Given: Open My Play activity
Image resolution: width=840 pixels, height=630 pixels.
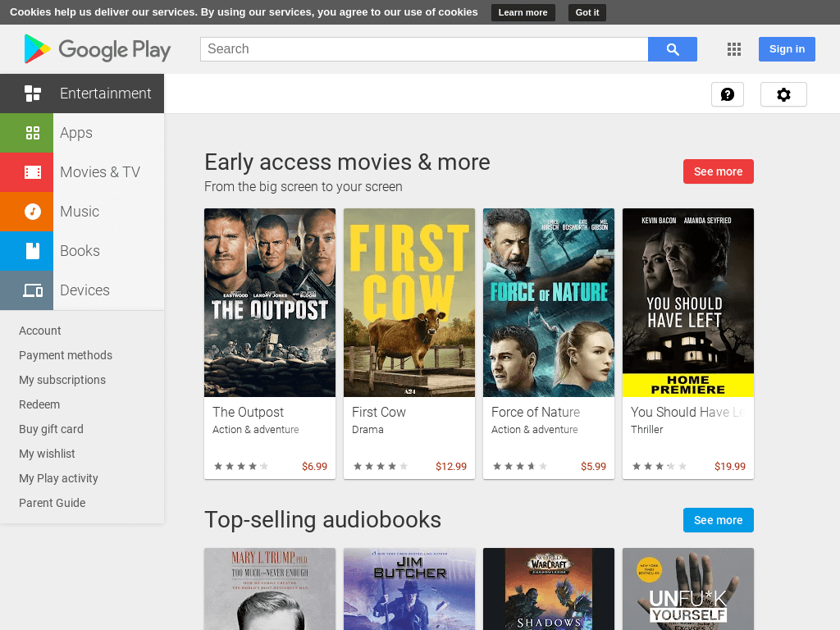Looking at the screenshot, I should (x=58, y=478).
